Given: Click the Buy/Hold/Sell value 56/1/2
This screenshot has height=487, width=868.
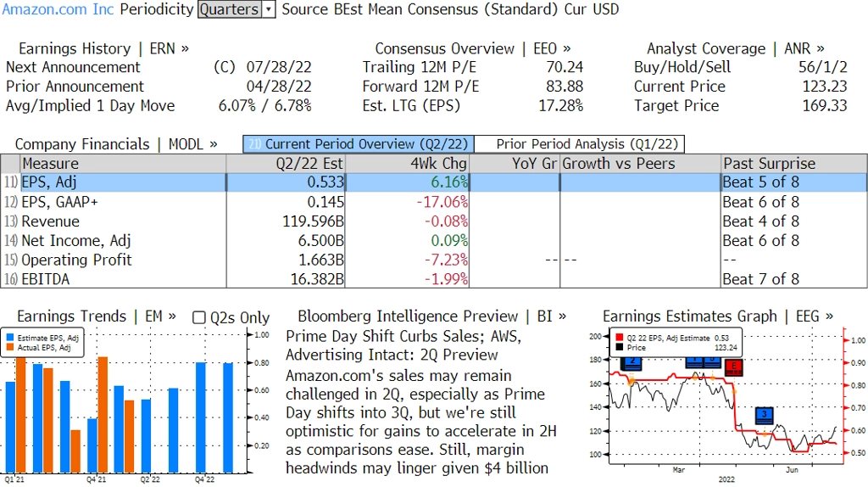Looking at the screenshot, I should (x=822, y=67).
